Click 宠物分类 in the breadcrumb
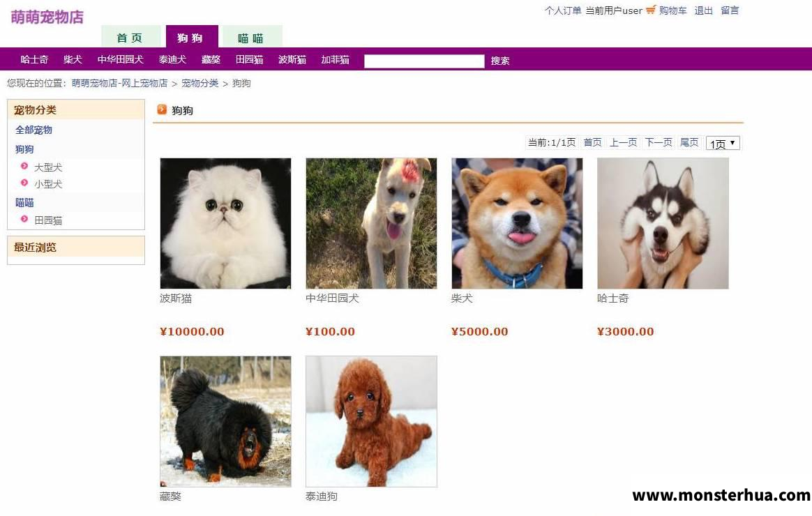The width and height of the screenshot is (812, 516). click(200, 83)
